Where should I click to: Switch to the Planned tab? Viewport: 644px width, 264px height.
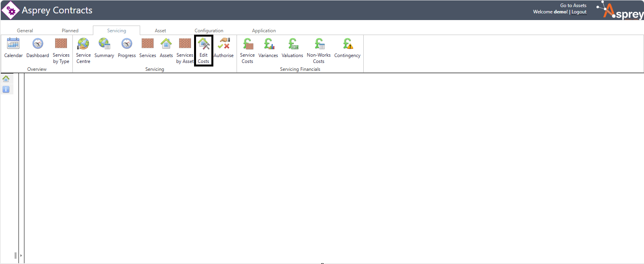70,31
